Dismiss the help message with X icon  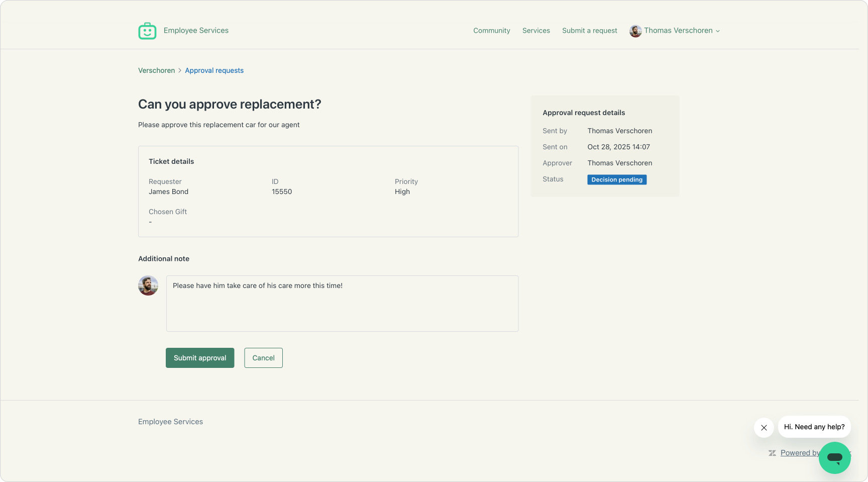point(764,428)
